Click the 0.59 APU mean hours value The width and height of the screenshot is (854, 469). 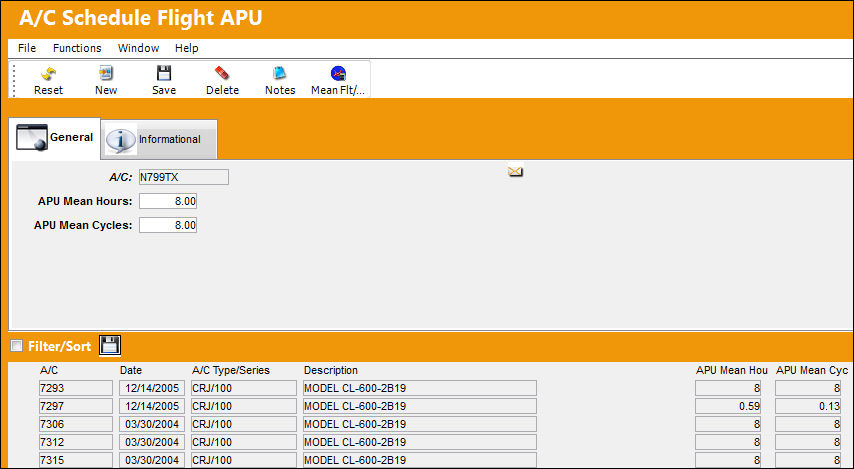[x=728, y=406]
